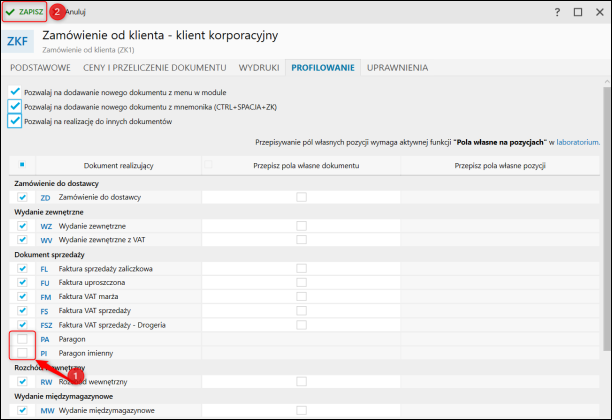Switch to the PODSTAWOWE tab
Viewport: 612px width, 420px height.
pos(40,68)
